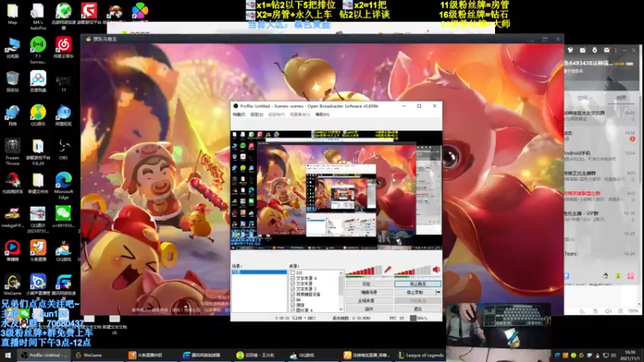Open the 阿里旺旺 desktop icon
Viewport: 644px width, 362px height.
click(x=64, y=115)
